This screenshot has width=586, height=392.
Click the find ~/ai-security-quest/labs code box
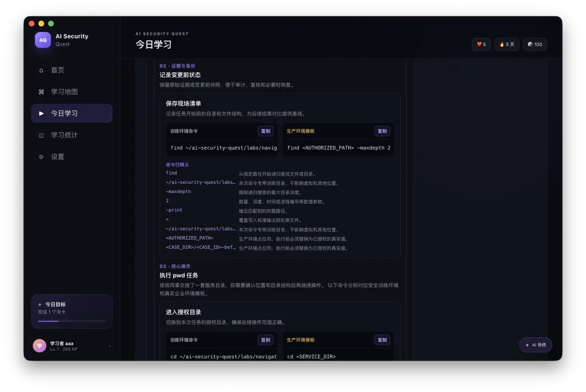(222, 148)
